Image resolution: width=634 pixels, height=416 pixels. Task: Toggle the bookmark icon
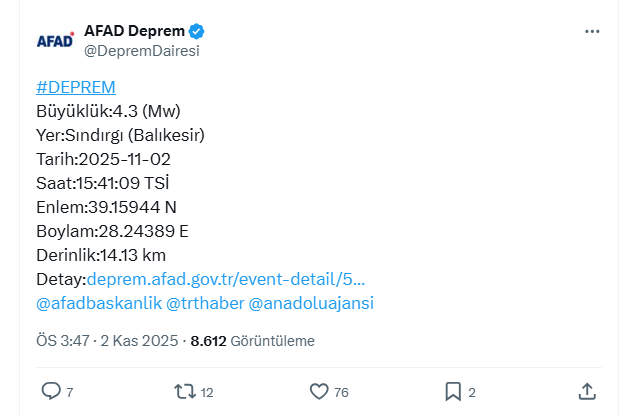(x=452, y=391)
